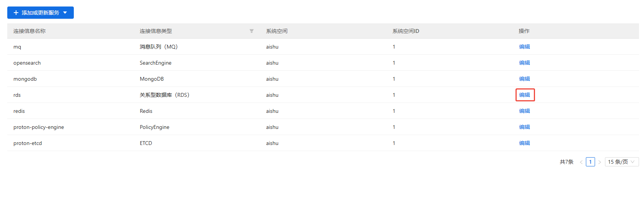644x210 pixels.
Task: Select the proton-policy-engine row name
Action: point(39,127)
